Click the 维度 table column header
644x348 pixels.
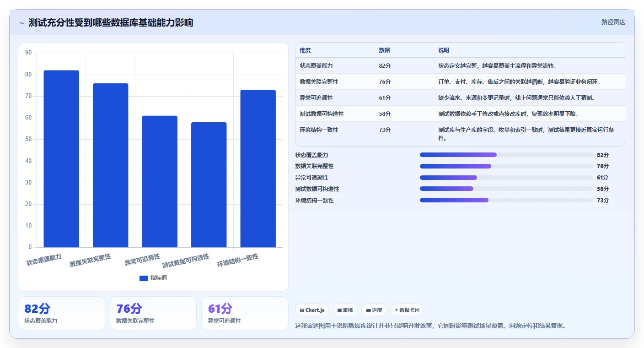point(306,50)
